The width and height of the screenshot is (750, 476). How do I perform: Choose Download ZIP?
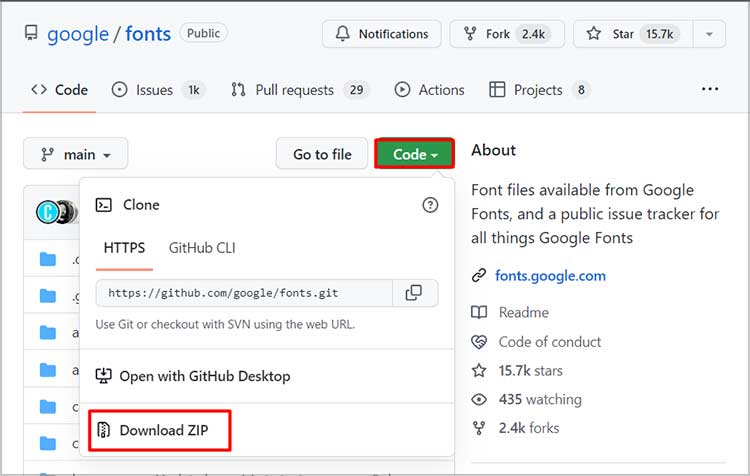click(x=160, y=430)
